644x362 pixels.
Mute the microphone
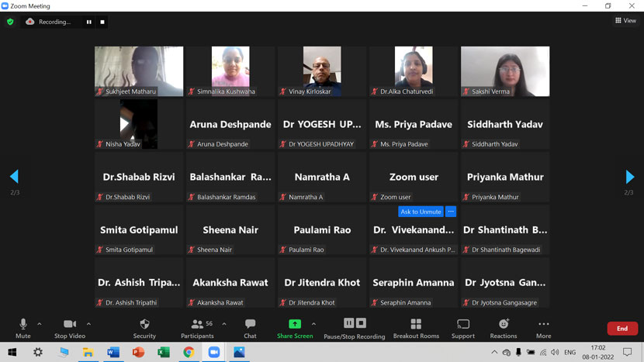pyautogui.click(x=23, y=324)
